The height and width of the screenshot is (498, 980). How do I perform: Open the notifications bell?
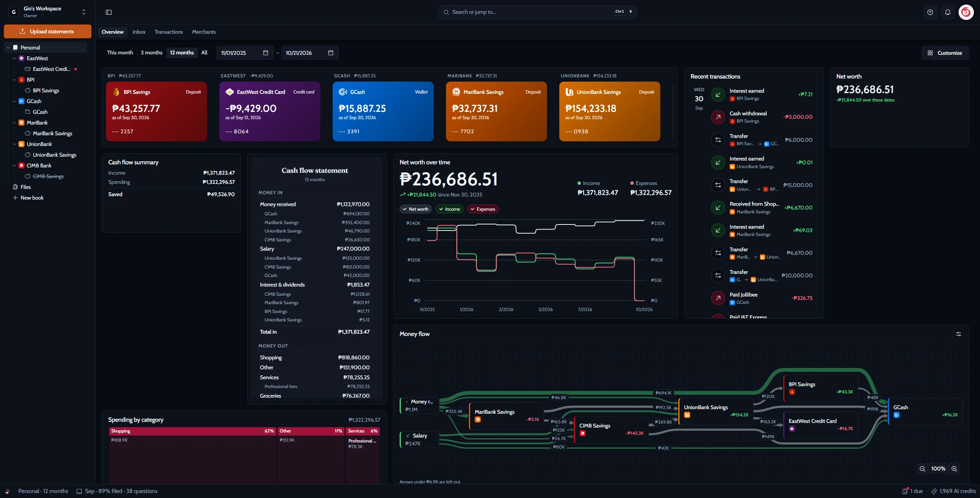click(x=948, y=12)
